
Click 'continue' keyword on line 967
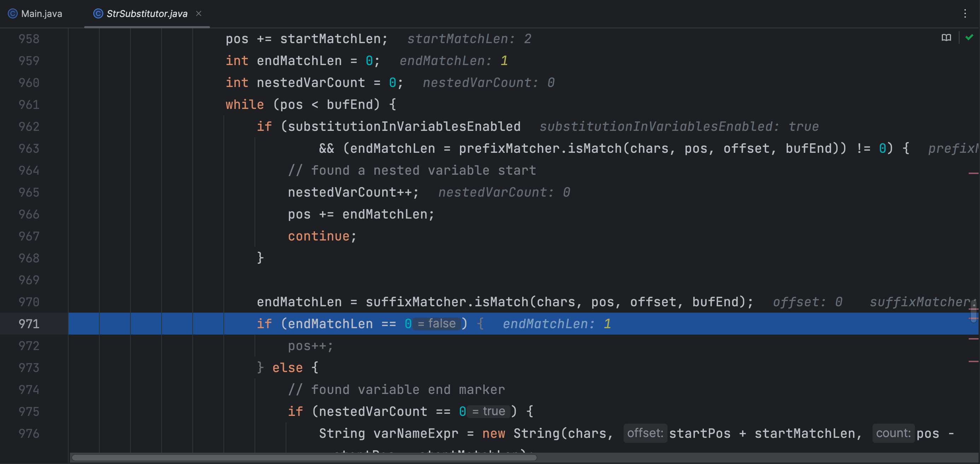(319, 236)
